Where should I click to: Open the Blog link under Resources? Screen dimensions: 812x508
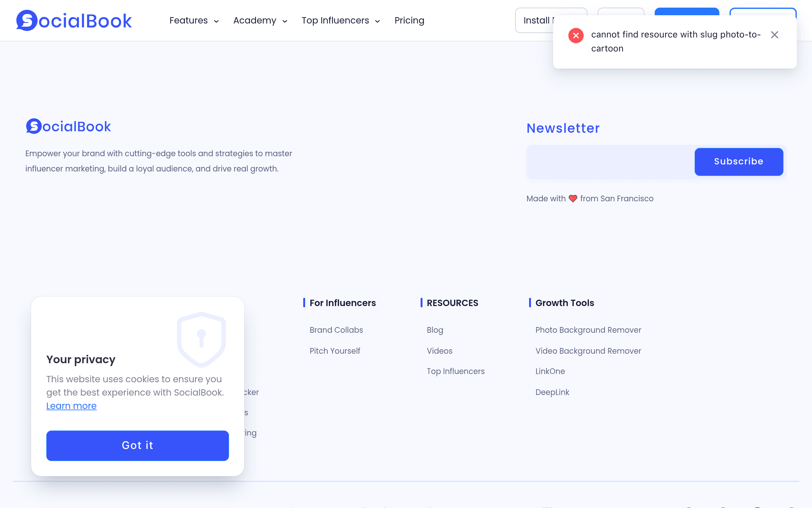[435, 330]
